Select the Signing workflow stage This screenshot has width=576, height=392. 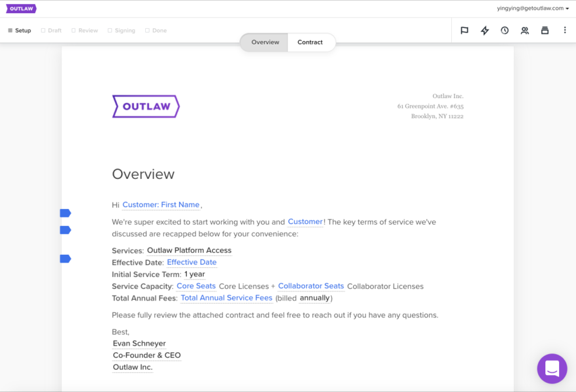[x=121, y=31]
